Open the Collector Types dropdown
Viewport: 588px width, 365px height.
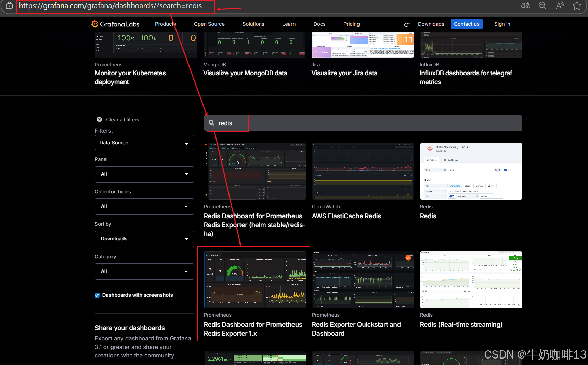click(x=144, y=206)
